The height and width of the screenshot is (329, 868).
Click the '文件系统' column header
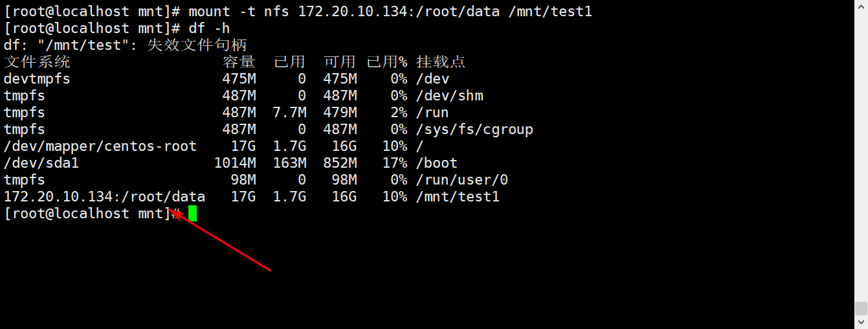coord(37,62)
